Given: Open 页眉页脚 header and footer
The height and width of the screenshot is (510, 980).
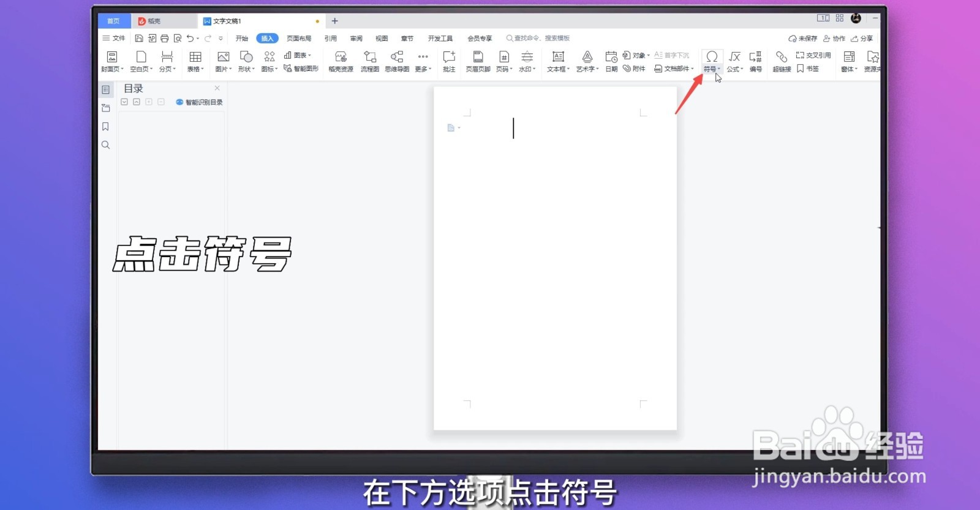Looking at the screenshot, I should point(478,61).
